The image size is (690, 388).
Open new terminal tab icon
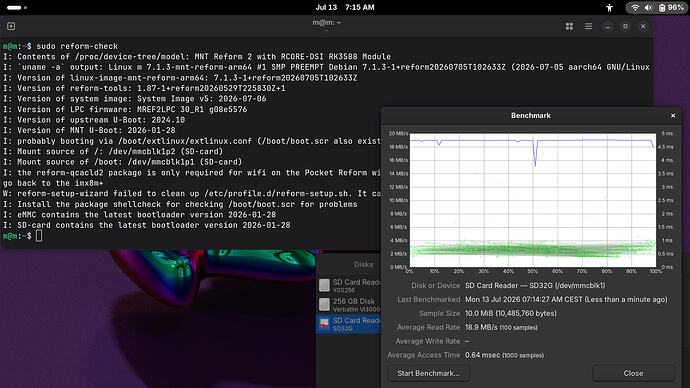[11, 26]
